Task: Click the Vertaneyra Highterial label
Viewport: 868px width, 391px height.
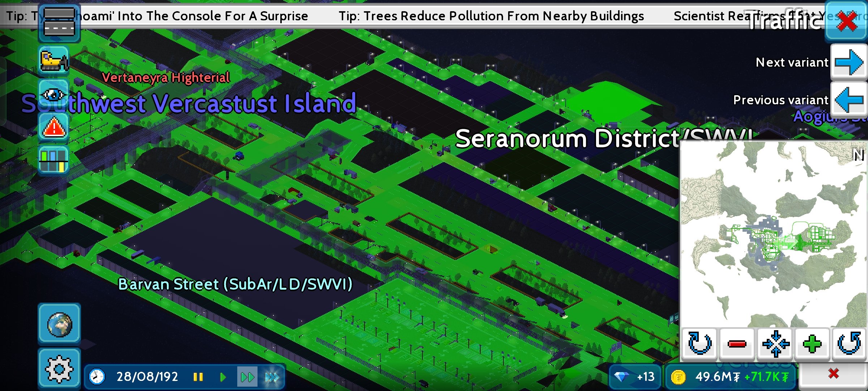Action: (166, 77)
